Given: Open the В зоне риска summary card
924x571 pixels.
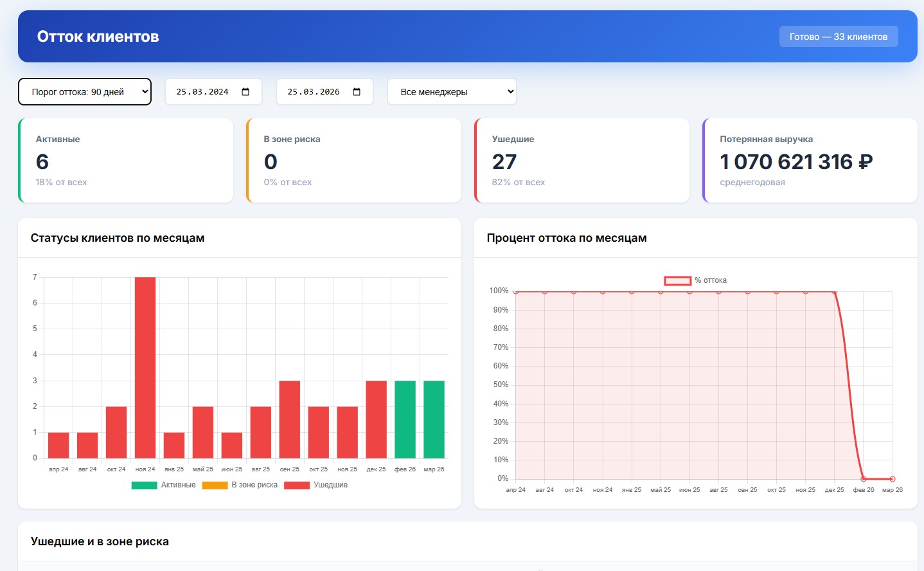Looking at the screenshot, I should click(x=354, y=161).
